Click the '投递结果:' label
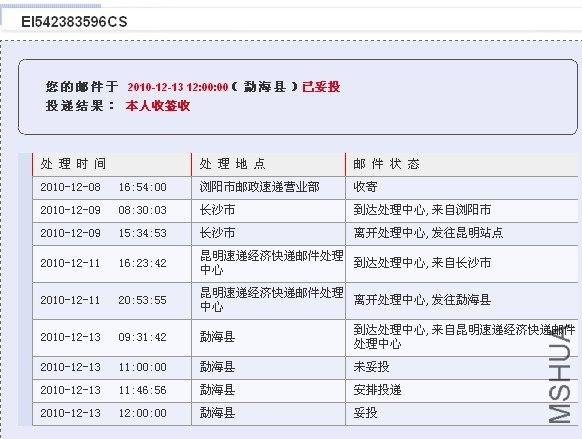This screenshot has height=439, width=582. [x=81, y=106]
